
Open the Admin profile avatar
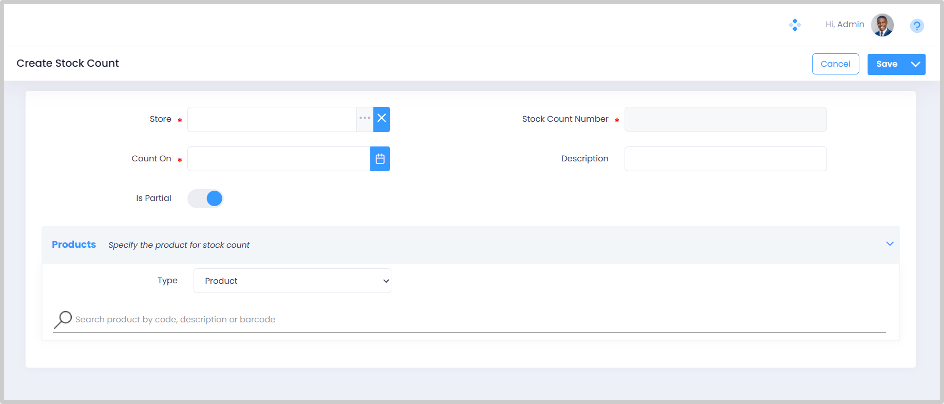tap(882, 25)
